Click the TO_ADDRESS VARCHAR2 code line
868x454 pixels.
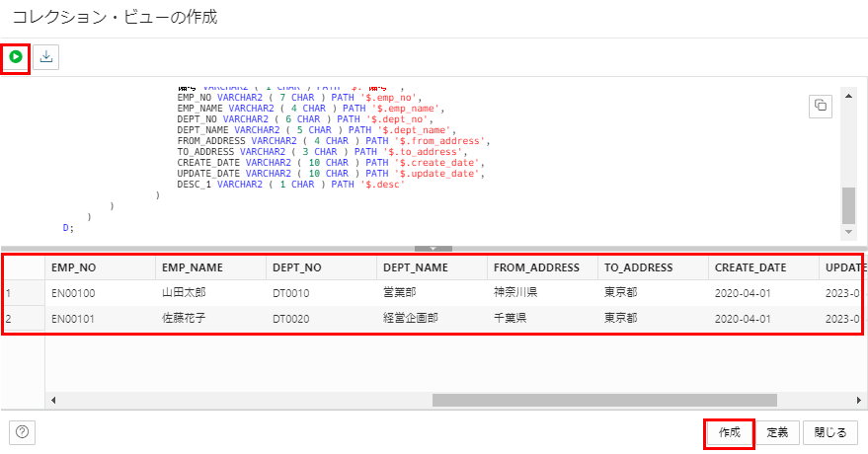[322, 152]
